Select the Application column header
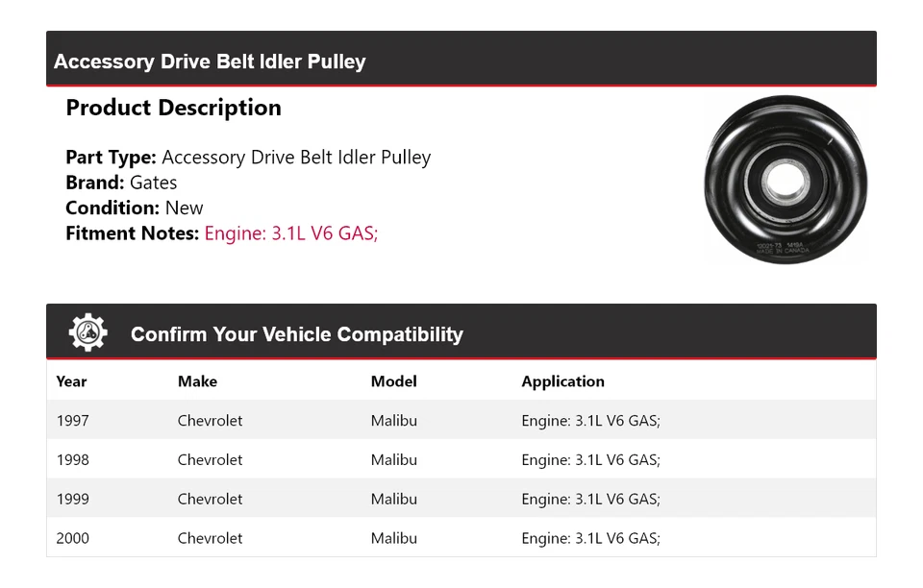 tap(562, 381)
